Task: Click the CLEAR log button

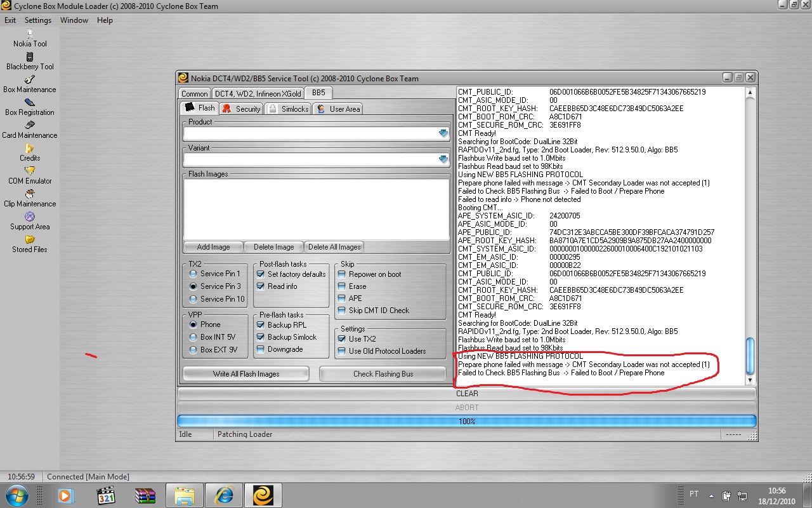Action: click(467, 394)
